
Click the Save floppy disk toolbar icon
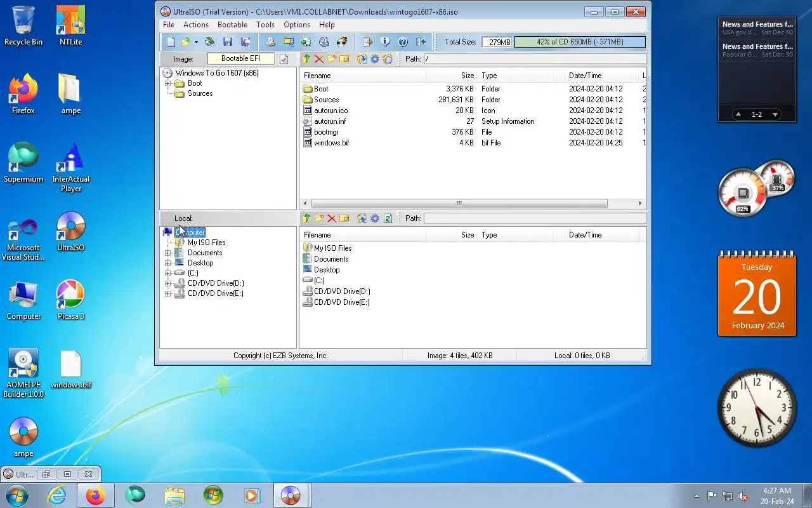click(227, 42)
